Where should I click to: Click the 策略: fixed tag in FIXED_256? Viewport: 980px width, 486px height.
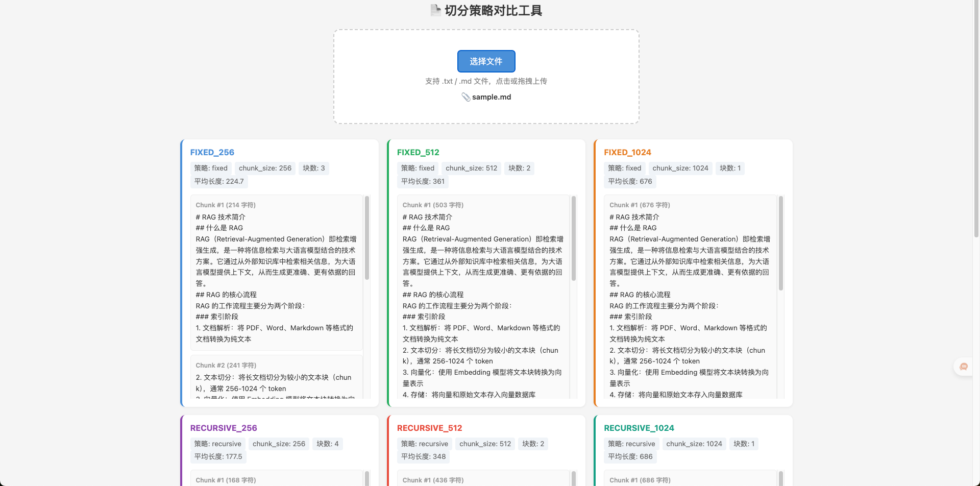coord(211,168)
